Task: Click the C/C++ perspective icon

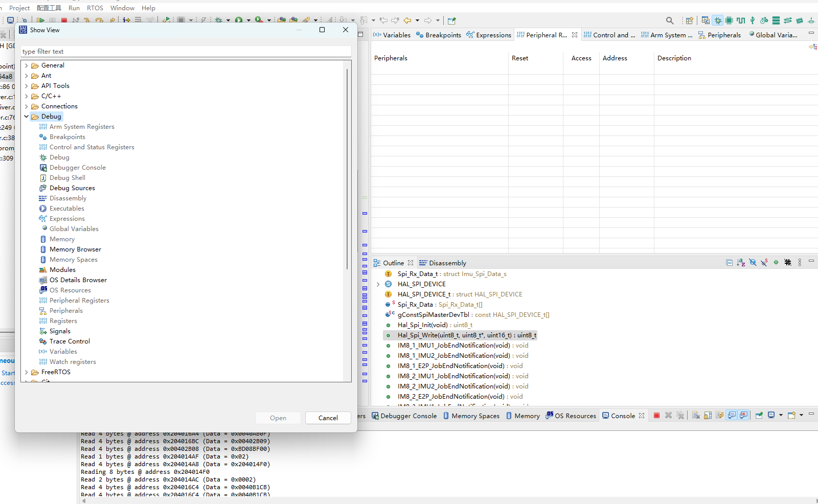Action: (x=706, y=20)
